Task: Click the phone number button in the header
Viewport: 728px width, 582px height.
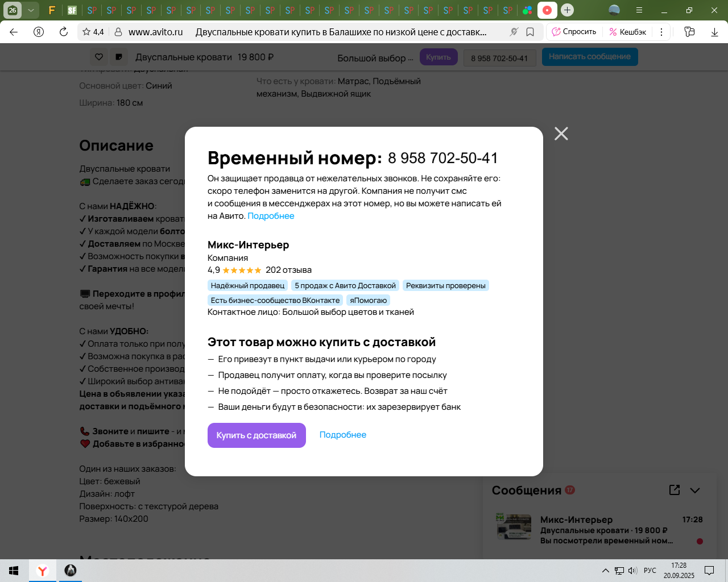Action: pos(499,57)
